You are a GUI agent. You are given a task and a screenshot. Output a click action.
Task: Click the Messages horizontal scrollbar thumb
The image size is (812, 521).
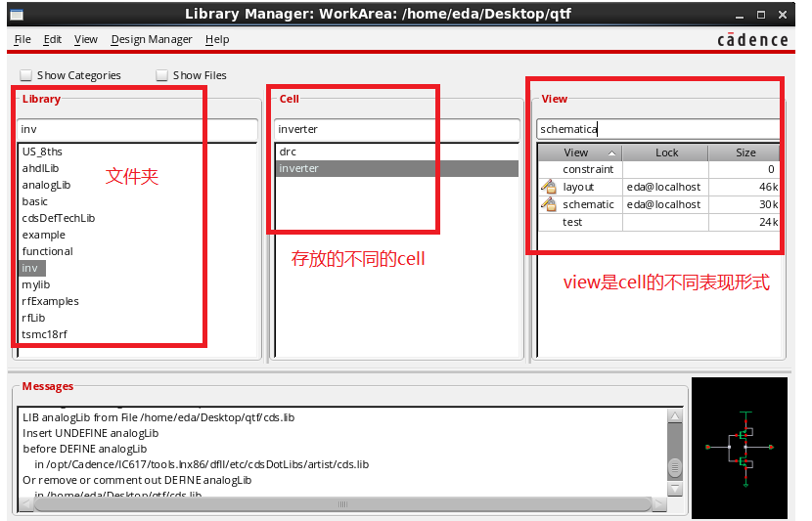[x=342, y=504]
